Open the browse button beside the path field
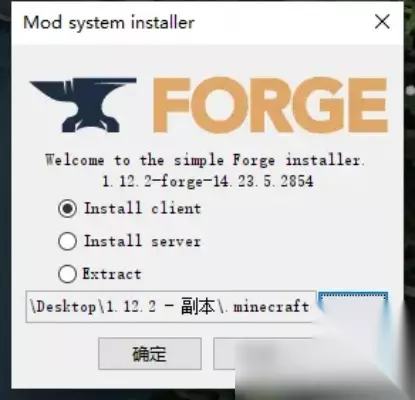Image resolution: width=415 pixels, height=400 pixels. (x=353, y=307)
